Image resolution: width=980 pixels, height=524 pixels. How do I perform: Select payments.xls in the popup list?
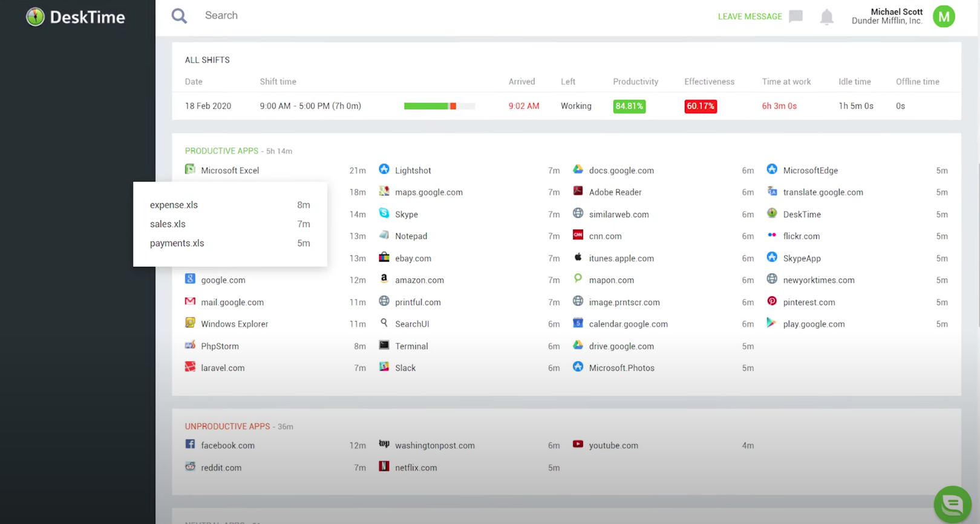[230, 243]
